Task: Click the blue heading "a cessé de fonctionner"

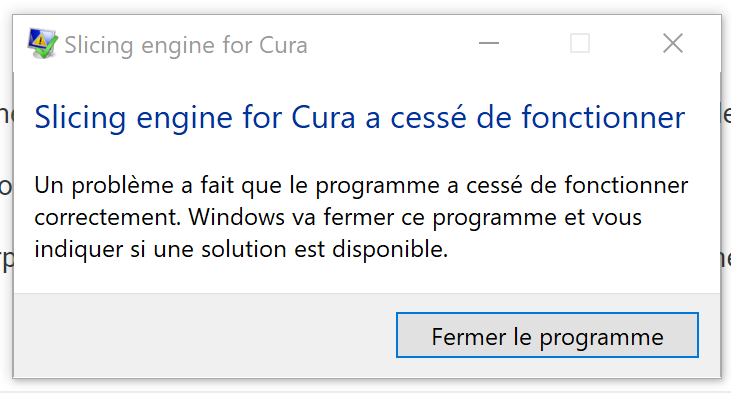Action: coord(525,117)
